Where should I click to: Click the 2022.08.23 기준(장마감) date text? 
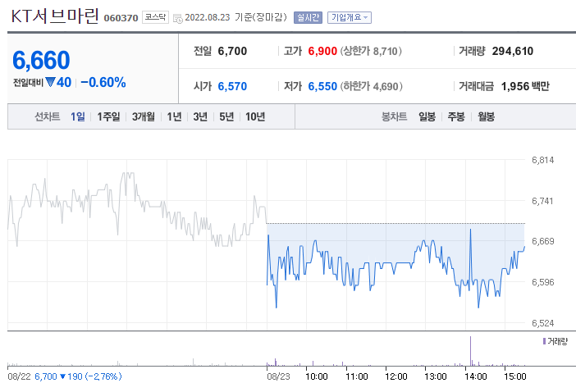point(235,17)
